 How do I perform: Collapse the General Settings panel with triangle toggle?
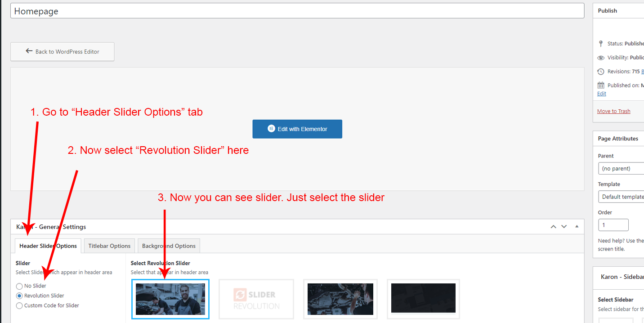[577, 227]
